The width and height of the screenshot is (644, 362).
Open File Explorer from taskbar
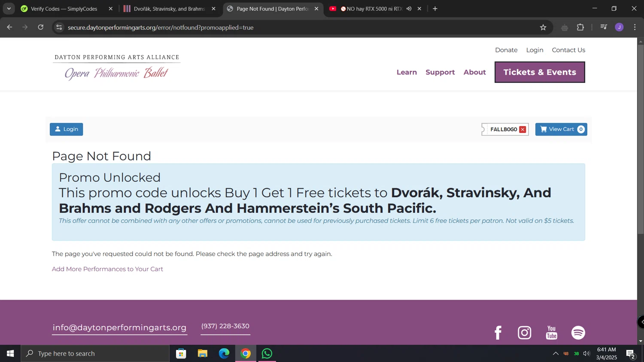(203, 353)
